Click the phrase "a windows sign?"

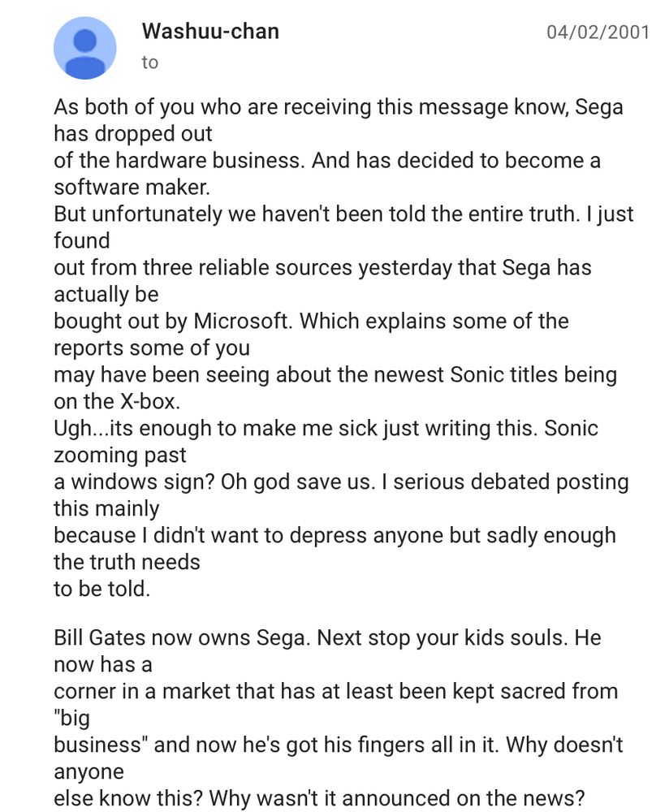[134, 482]
